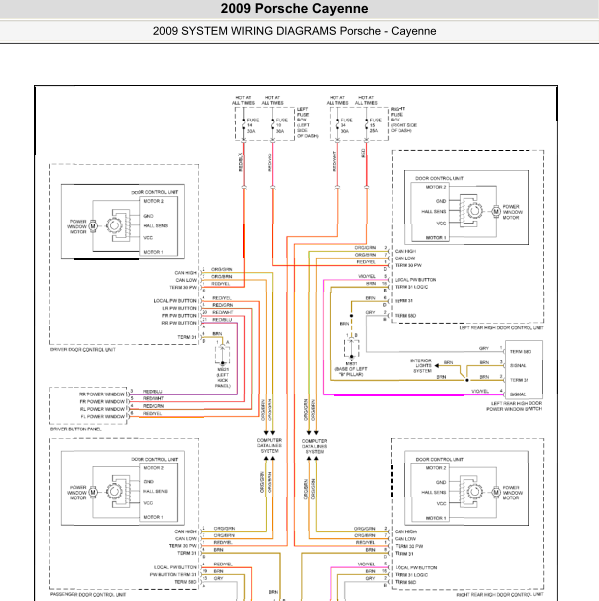Viewport: 599px width, 601px height.
Task: Click the Fuse 15 25A symbol
Action: 367,125
